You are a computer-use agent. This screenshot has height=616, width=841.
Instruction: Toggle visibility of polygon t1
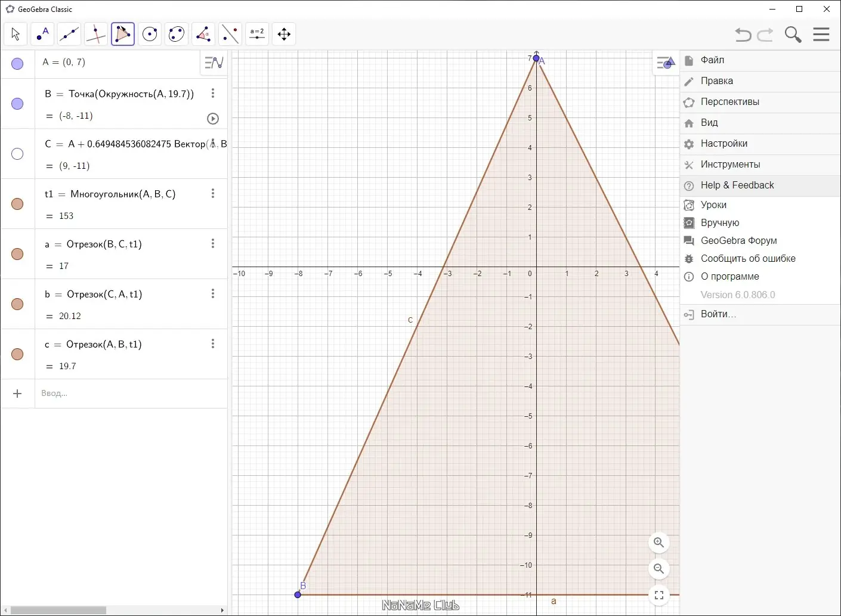[x=17, y=204]
